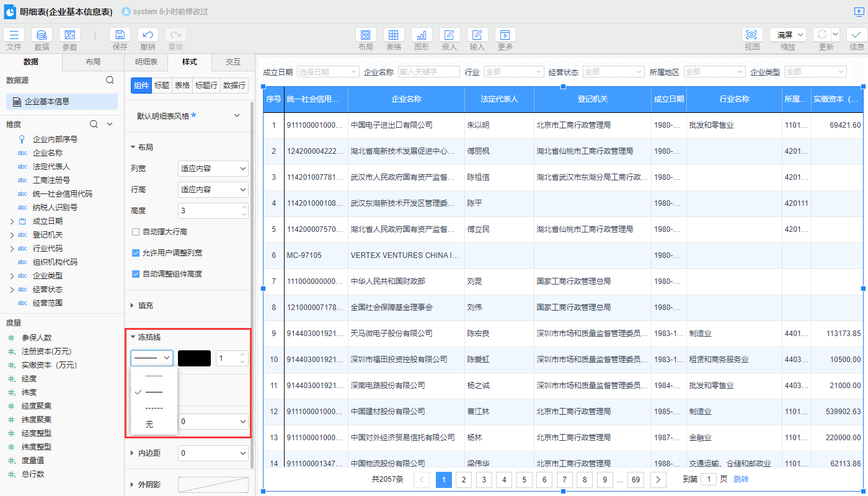Click the search icon beside 数据源
The width and height of the screenshot is (868, 496).
point(110,80)
